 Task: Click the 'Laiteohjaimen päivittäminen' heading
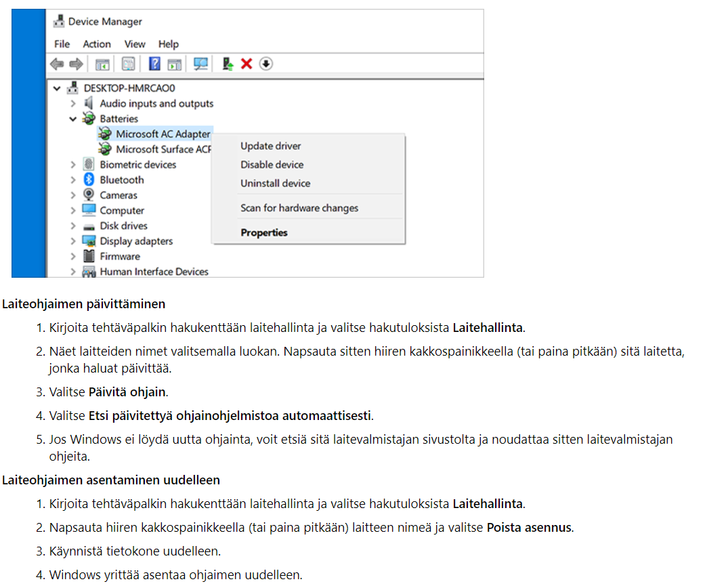[x=83, y=304]
